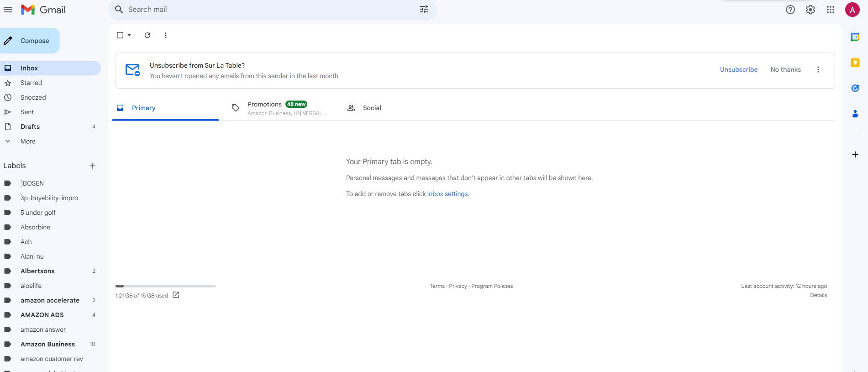Refresh the inbox
Viewport: 868px width, 372px height.
[x=147, y=35]
